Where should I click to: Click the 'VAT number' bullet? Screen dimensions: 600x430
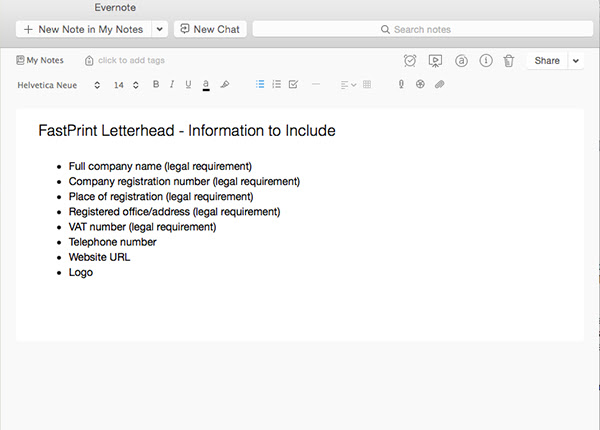(x=142, y=227)
